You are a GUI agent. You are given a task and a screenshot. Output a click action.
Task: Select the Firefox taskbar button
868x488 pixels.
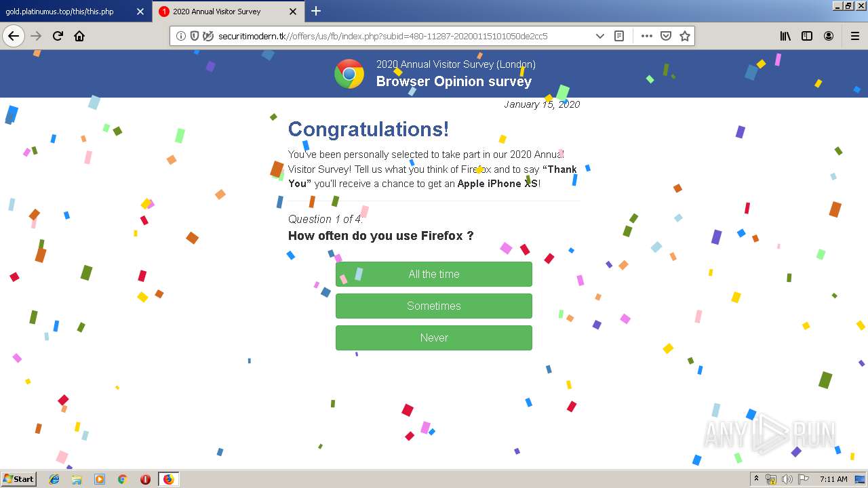[168, 479]
